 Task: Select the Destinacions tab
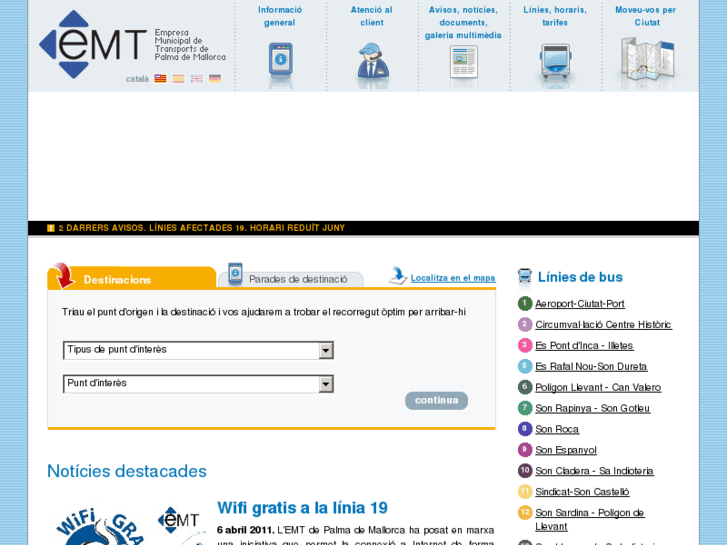coord(132,278)
